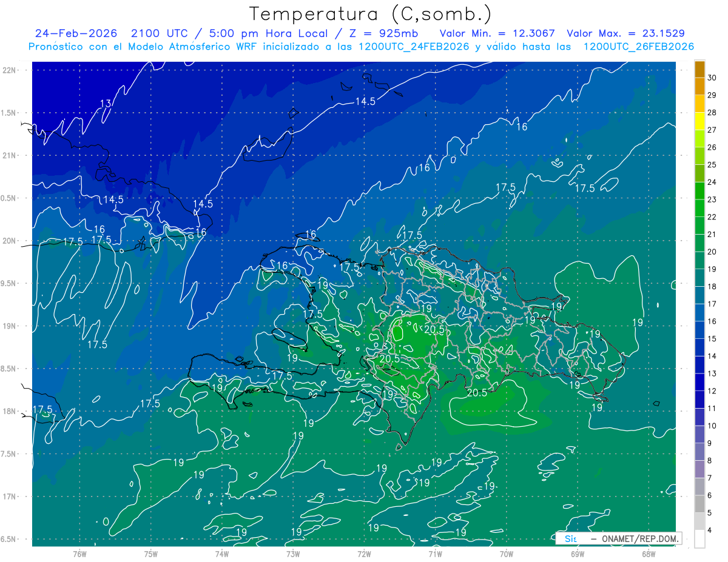This screenshot has width=728, height=562.
Task: Click the "Temperatura (C,somb.)" chart title
Action: (x=370, y=15)
